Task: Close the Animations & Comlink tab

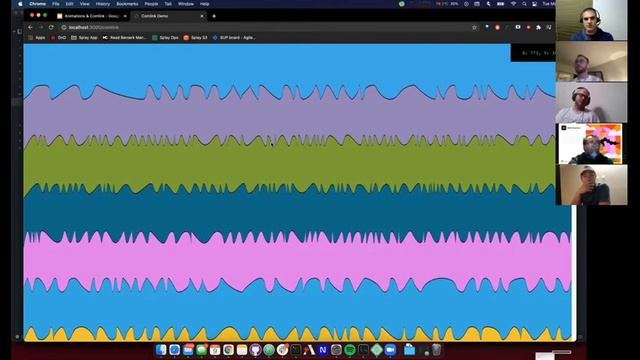Action: tap(125, 16)
